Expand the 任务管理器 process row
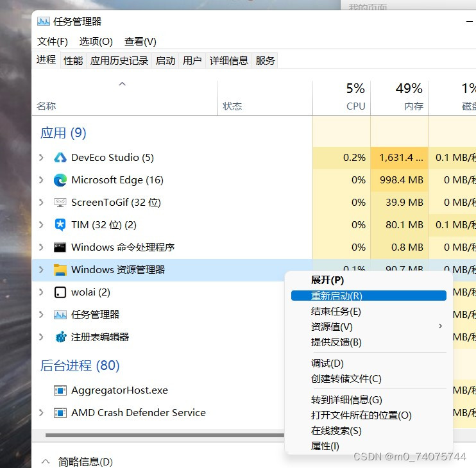476x468 pixels. 41,315
